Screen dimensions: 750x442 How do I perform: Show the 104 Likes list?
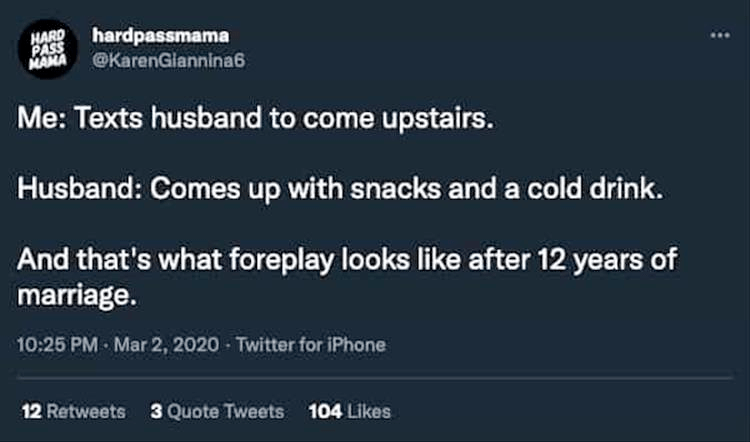tap(350, 411)
